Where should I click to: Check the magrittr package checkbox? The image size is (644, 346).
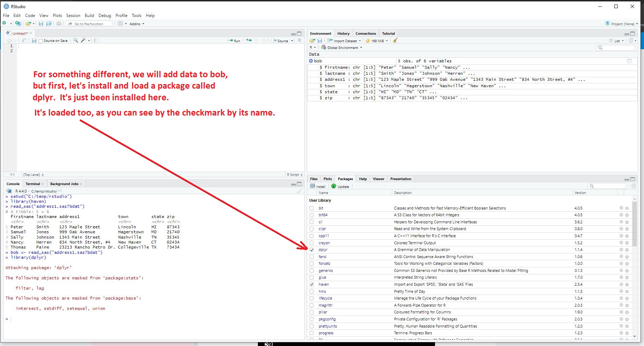312,305
